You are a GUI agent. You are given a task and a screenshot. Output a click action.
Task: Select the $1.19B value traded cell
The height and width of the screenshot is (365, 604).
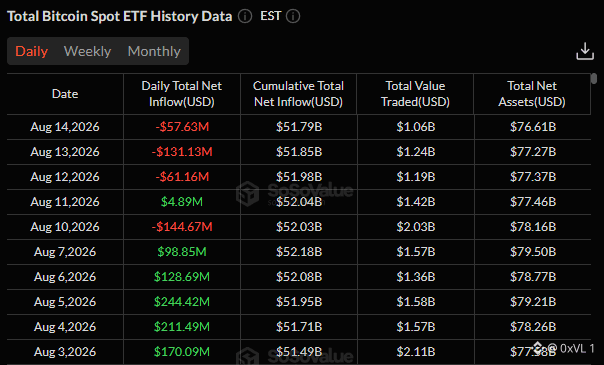pyautogui.click(x=416, y=177)
